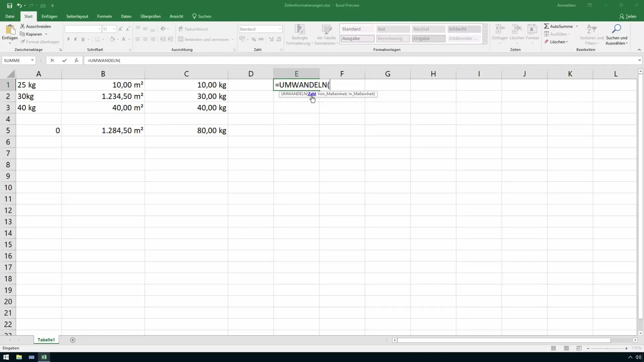The height and width of the screenshot is (362, 644).
Task: Switch to the Ansicht tab
Action: coord(176,16)
